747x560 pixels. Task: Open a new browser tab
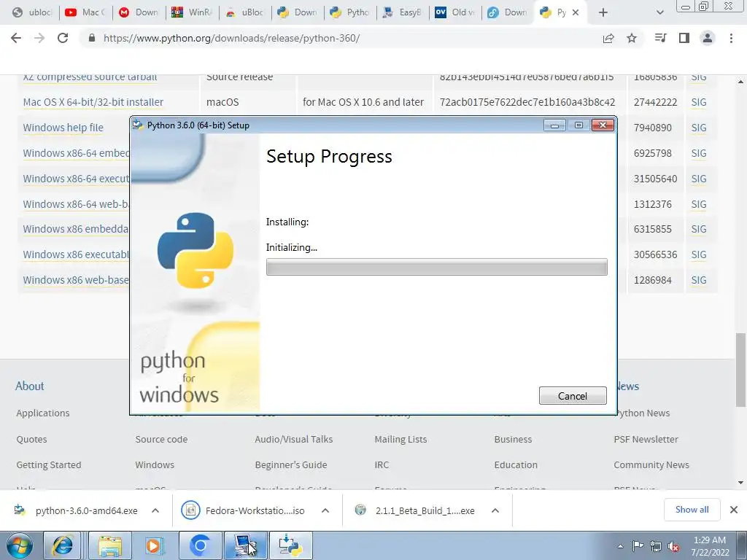coord(603,12)
